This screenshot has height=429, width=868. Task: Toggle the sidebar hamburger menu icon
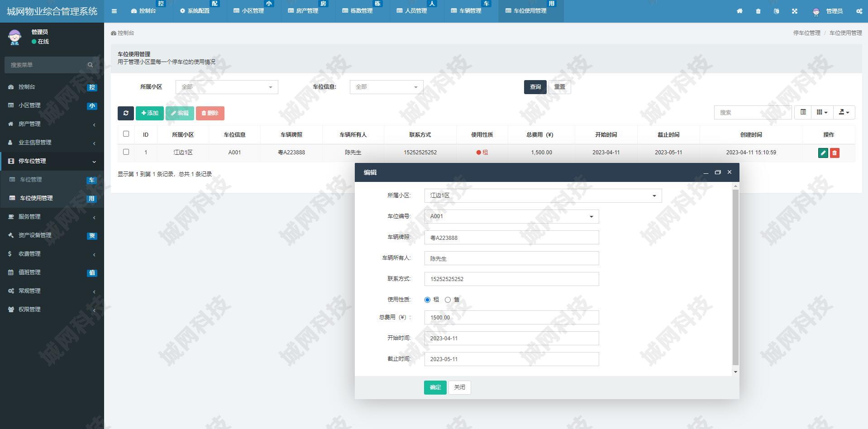[114, 11]
